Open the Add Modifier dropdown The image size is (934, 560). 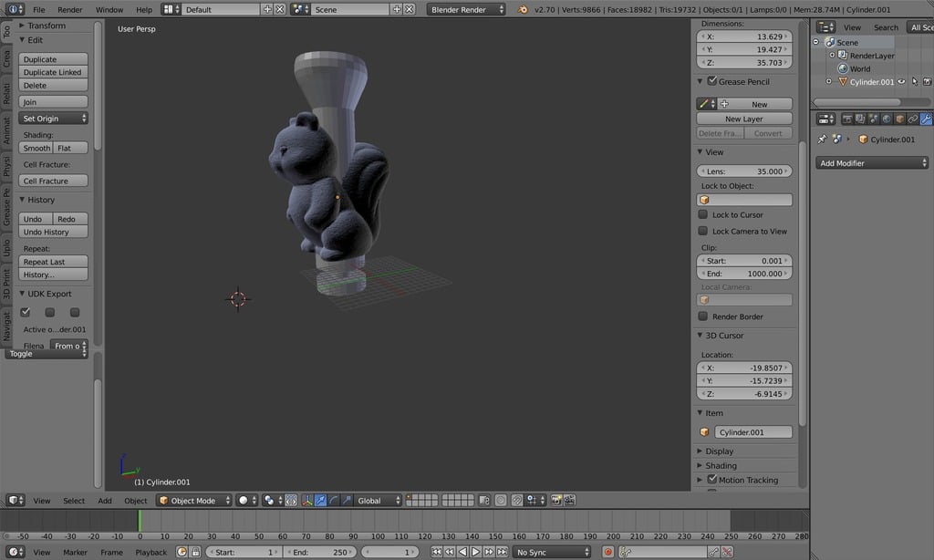click(x=872, y=162)
